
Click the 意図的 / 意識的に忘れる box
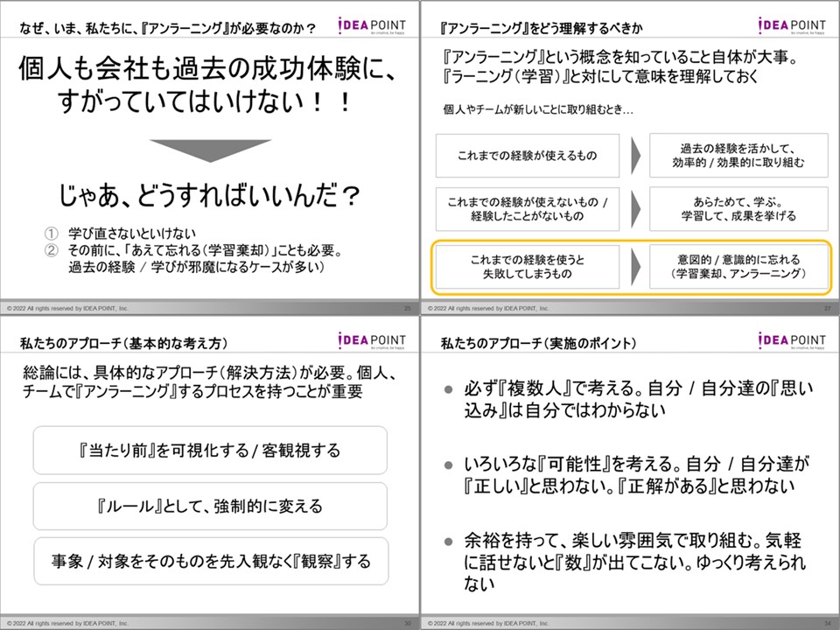click(x=738, y=267)
